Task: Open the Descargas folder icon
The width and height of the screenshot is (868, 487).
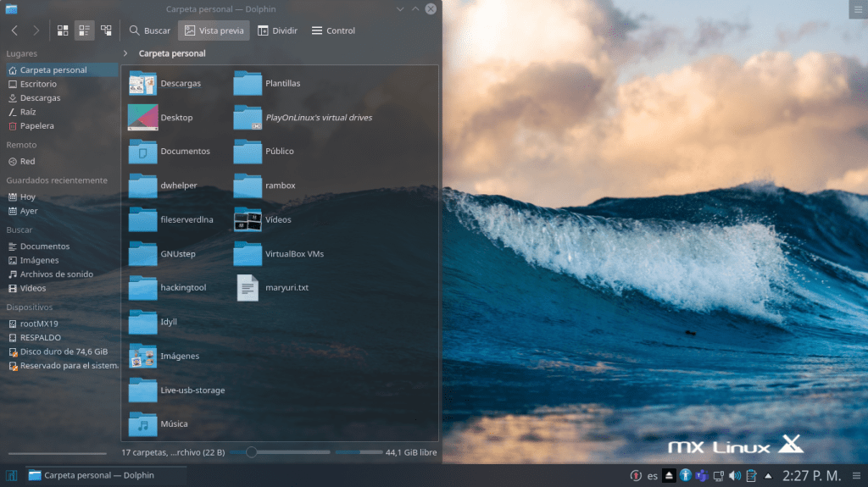Action: coord(142,84)
